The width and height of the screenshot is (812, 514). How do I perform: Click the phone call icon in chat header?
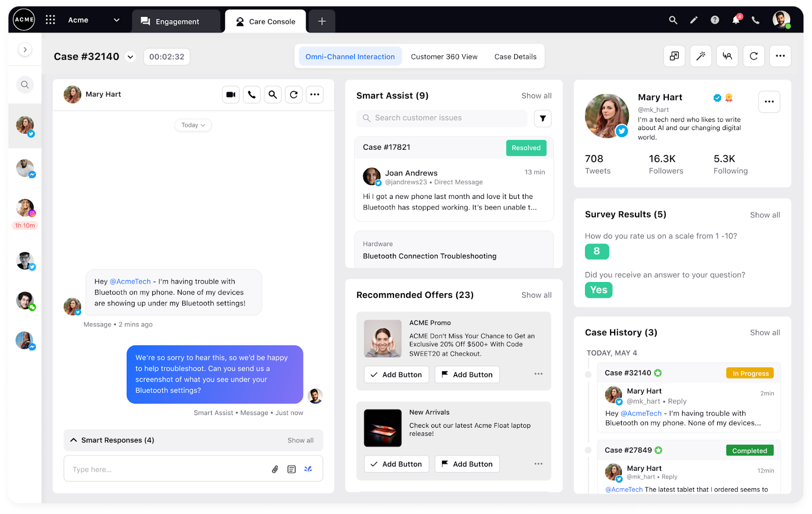point(252,94)
